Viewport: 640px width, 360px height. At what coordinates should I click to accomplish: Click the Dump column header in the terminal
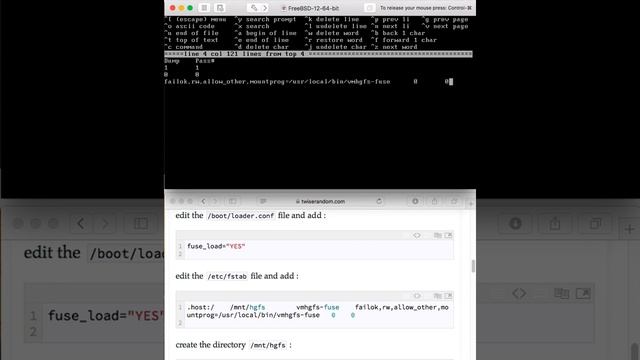pos(172,61)
